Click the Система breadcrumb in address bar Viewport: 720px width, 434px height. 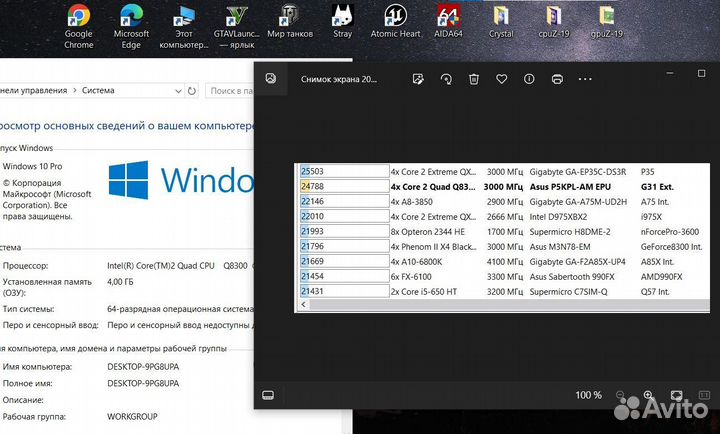point(98,90)
